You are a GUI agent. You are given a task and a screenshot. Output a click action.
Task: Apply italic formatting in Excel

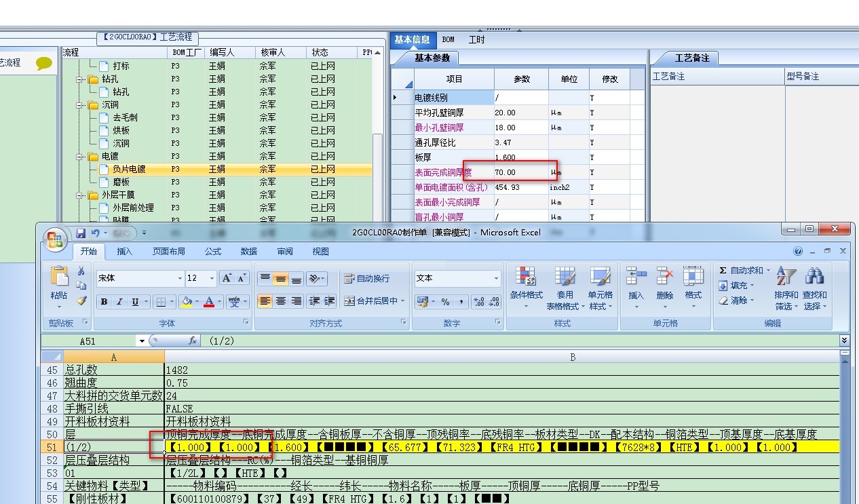click(x=119, y=302)
